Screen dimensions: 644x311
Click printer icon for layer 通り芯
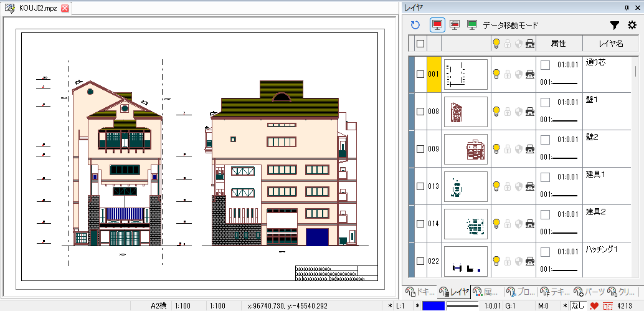[x=530, y=74]
